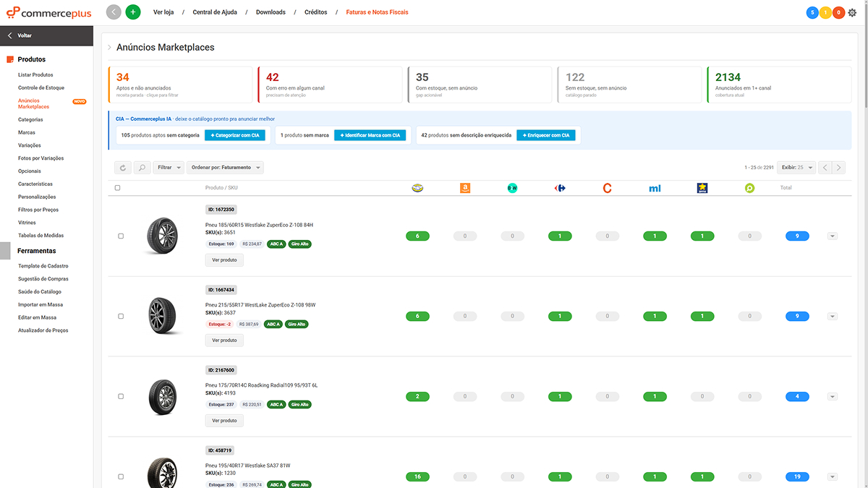Viewport: 868px width, 488px height.
Task: Click green badge 16 in product ID 458719 row
Action: [417, 477]
